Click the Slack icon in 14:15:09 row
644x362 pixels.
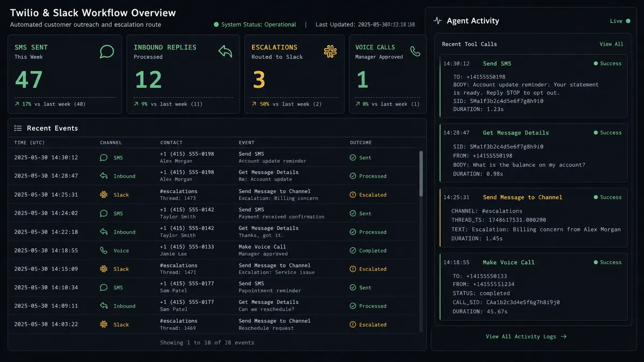[x=104, y=269]
